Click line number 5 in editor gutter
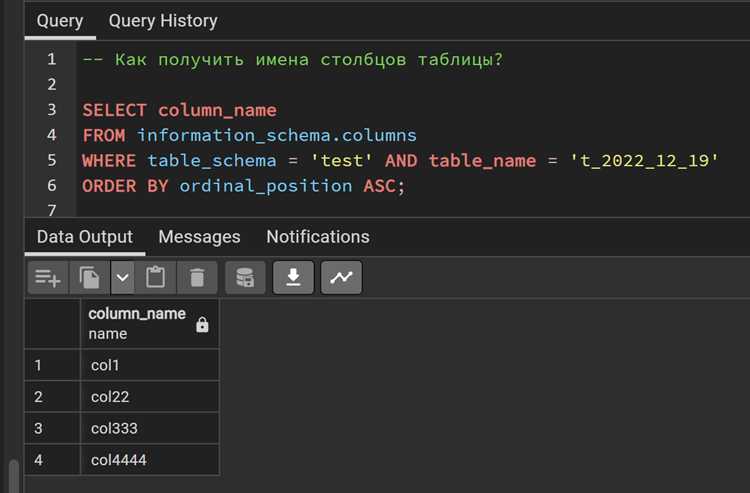Screen dimensions: 750x493 pyautogui.click(x=52, y=160)
